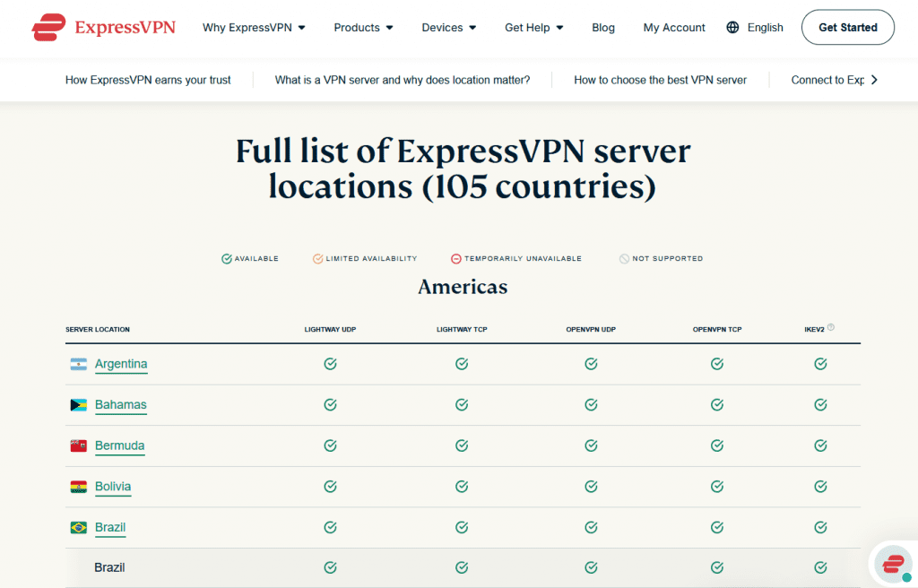This screenshot has height=588, width=918.
Task: Expand the Devices dropdown menu
Action: 449,28
